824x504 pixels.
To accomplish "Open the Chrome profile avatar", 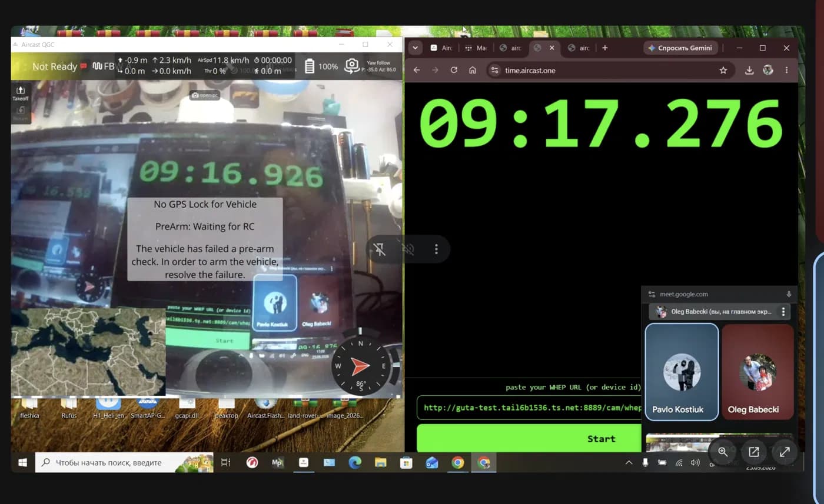I will point(768,70).
